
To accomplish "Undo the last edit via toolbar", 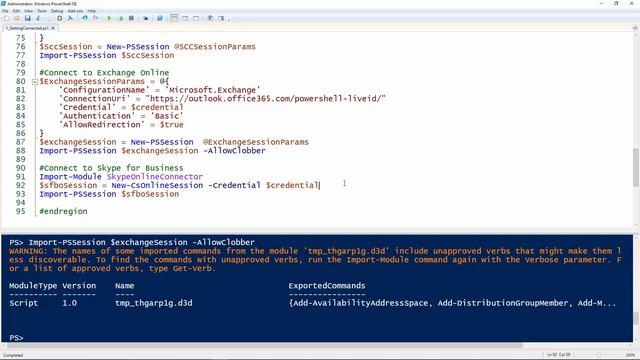I will 84,18.
